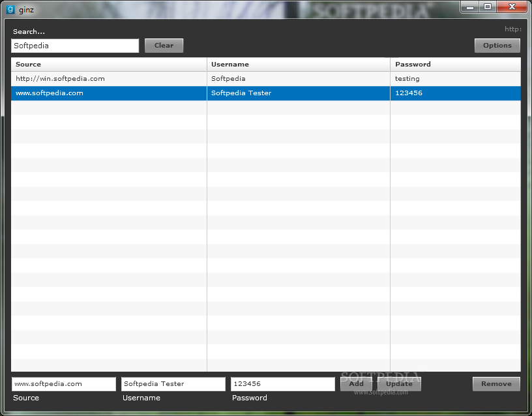The height and width of the screenshot is (416, 532).
Task: Click the Update entry button
Action: (399, 384)
